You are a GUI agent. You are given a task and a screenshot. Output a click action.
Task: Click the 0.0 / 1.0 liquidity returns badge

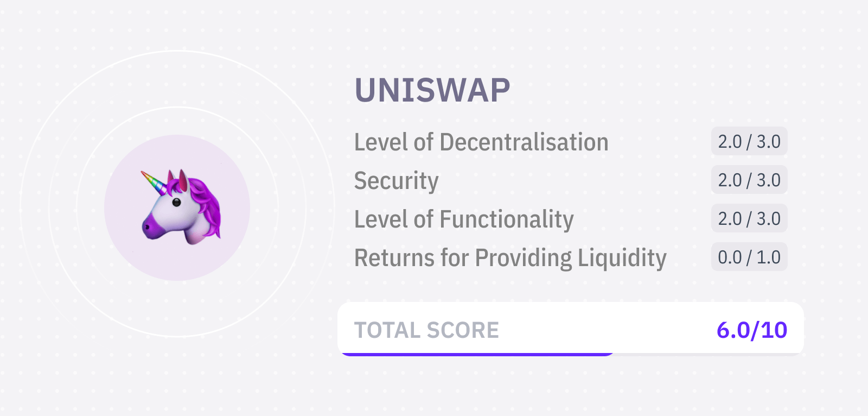click(749, 257)
